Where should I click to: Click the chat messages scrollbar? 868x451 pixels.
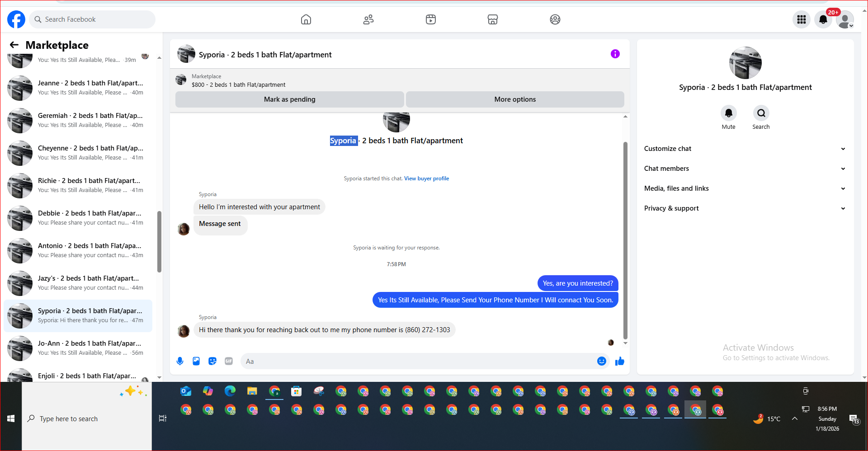(x=625, y=240)
